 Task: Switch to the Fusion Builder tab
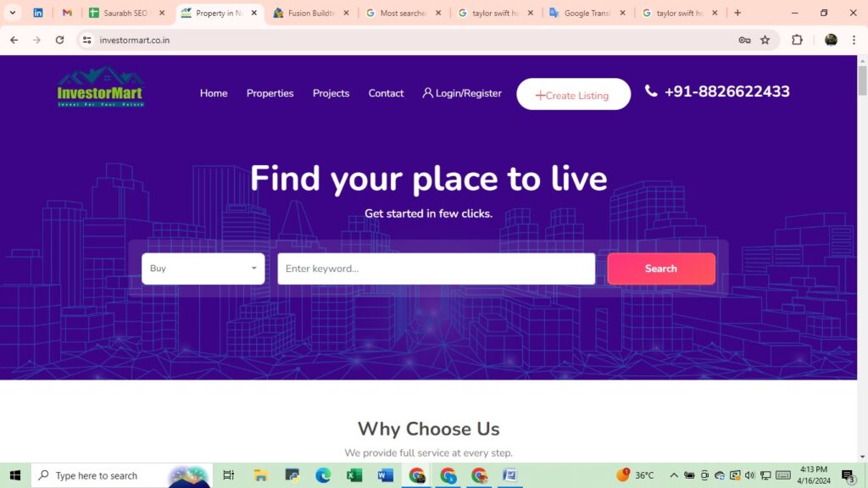[x=312, y=13]
